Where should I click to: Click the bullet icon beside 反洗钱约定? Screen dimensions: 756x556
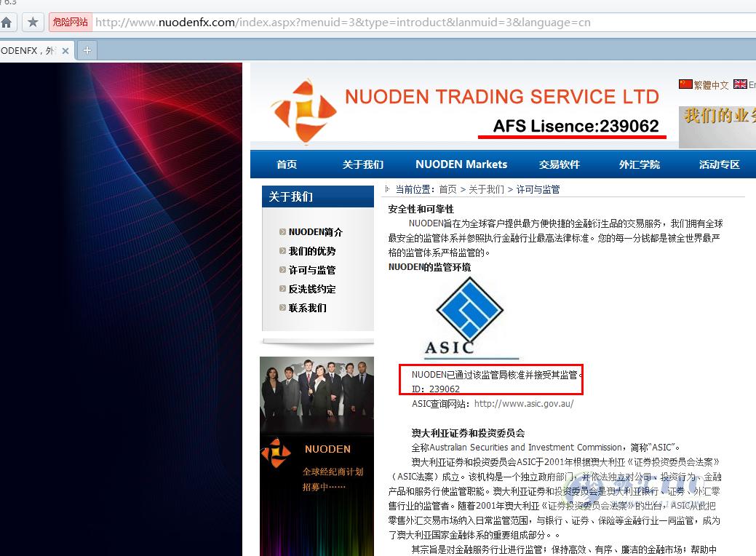[x=282, y=289]
